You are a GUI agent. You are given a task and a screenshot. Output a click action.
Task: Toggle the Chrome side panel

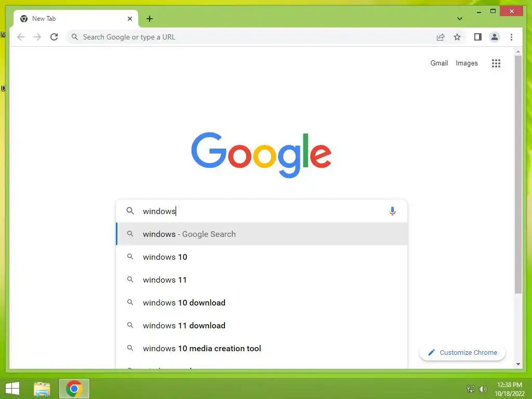click(x=478, y=37)
